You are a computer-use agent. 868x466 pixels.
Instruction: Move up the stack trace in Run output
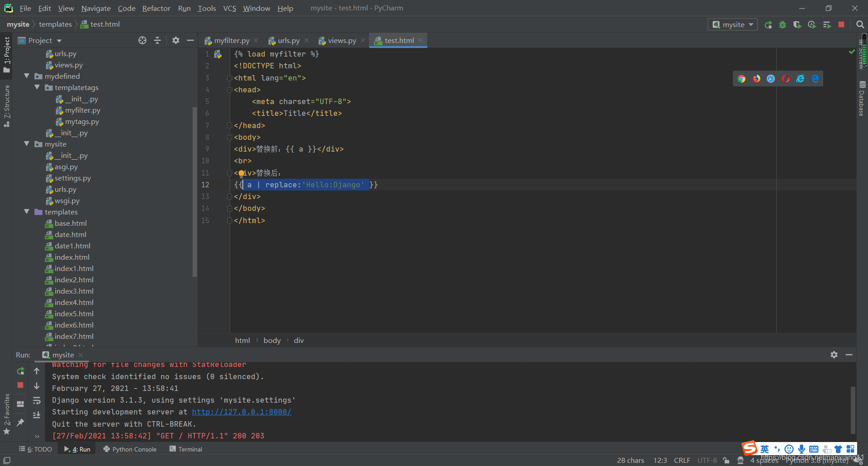(x=37, y=371)
